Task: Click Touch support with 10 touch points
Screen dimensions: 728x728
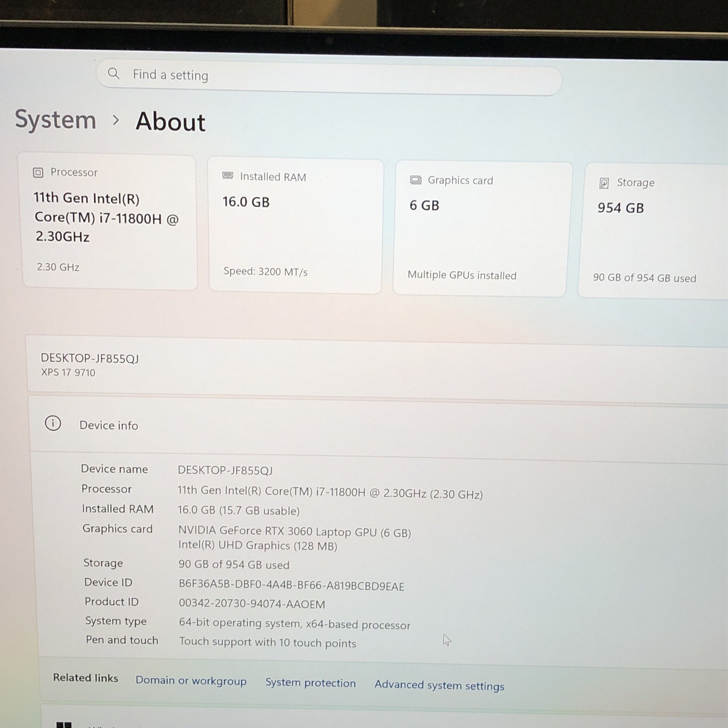Action: pos(268,642)
